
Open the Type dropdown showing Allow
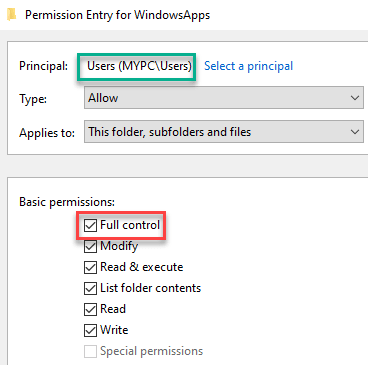[224, 98]
